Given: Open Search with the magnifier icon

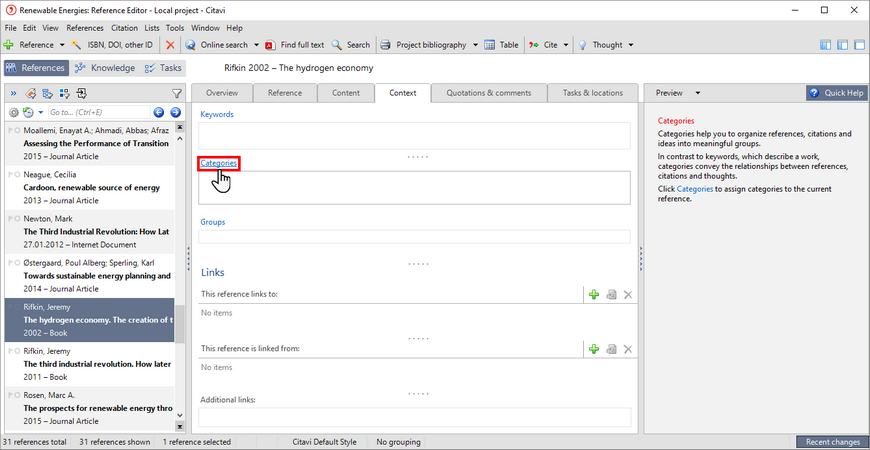Looking at the screenshot, I should tap(336, 45).
